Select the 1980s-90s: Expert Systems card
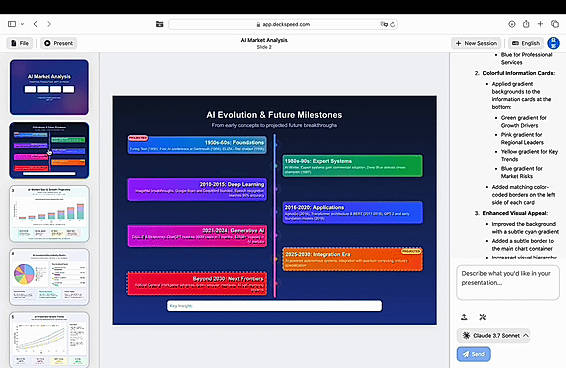The width and height of the screenshot is (566, 368). click(x=352, y=166)
